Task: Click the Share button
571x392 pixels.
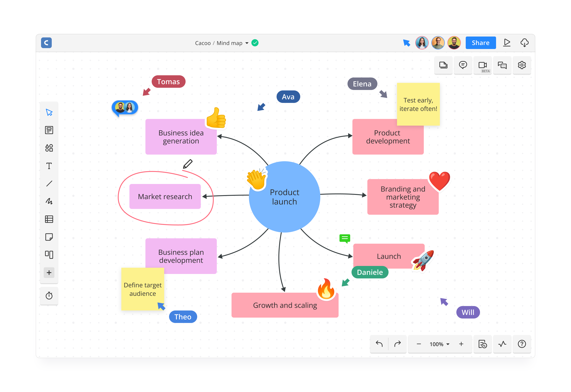Action: coord(480,43)
